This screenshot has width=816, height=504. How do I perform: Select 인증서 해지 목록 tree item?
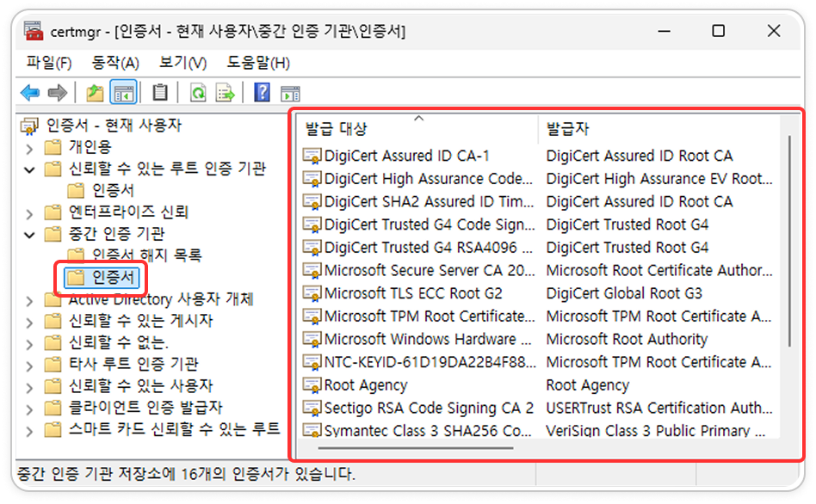(x=146, y=255)
